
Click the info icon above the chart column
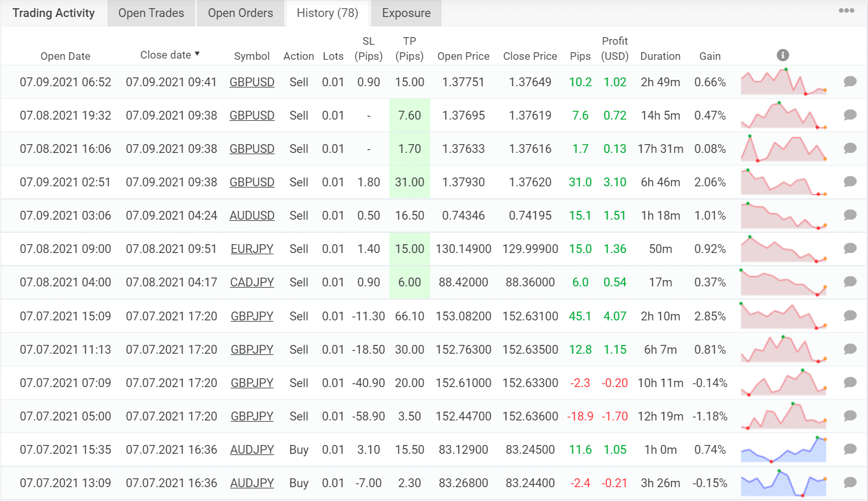(x=782, y=55)
